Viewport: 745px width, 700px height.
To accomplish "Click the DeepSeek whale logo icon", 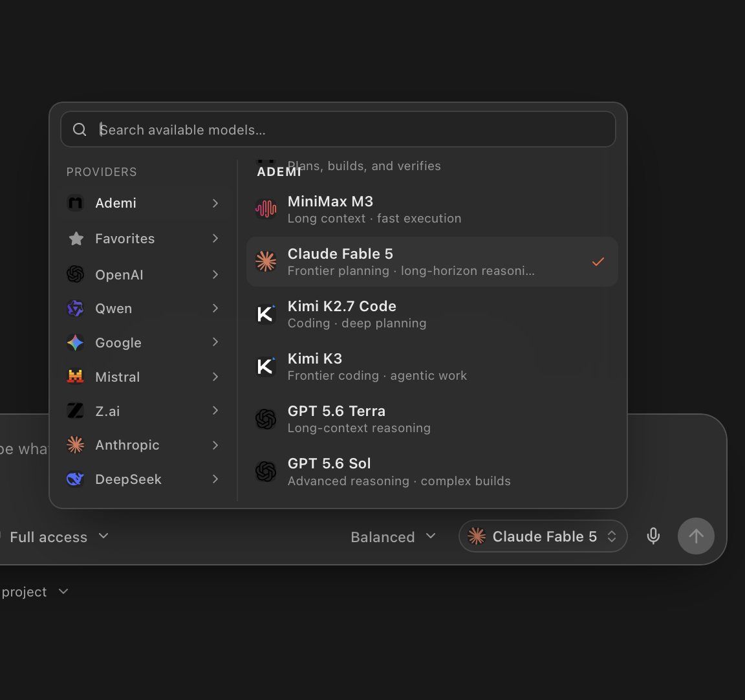I will coord(76,479).
